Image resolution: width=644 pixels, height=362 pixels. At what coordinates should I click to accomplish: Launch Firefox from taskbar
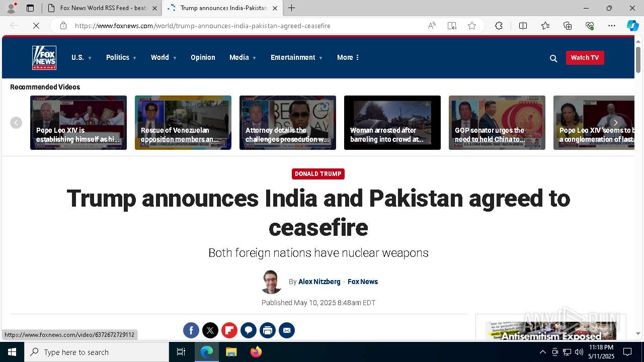(256, 352)
